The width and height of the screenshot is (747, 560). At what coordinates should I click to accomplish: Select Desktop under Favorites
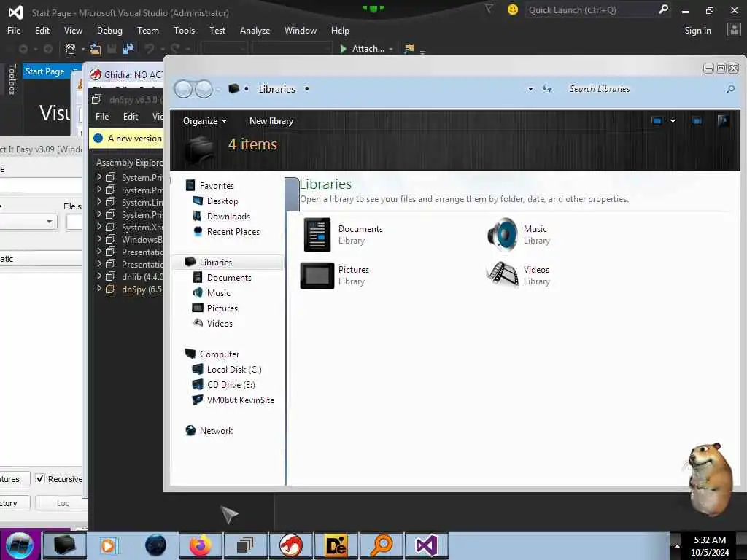pos(222,201)
